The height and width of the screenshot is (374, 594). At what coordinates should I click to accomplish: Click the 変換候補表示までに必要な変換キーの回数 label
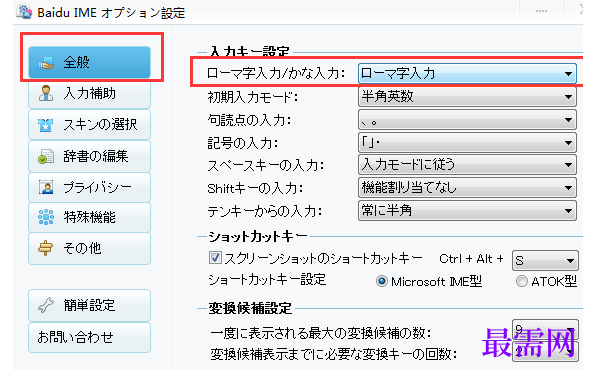tap(333, 354)
